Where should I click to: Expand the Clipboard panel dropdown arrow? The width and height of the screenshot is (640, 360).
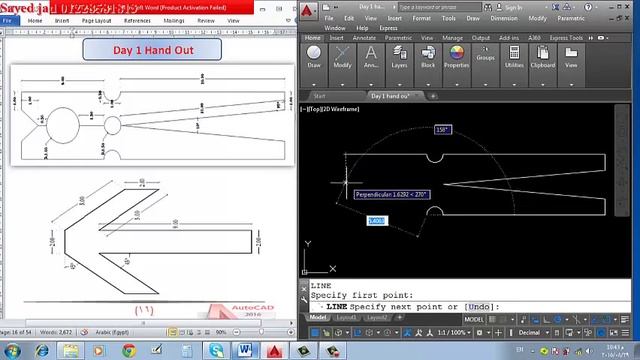(x=542, y=84)
